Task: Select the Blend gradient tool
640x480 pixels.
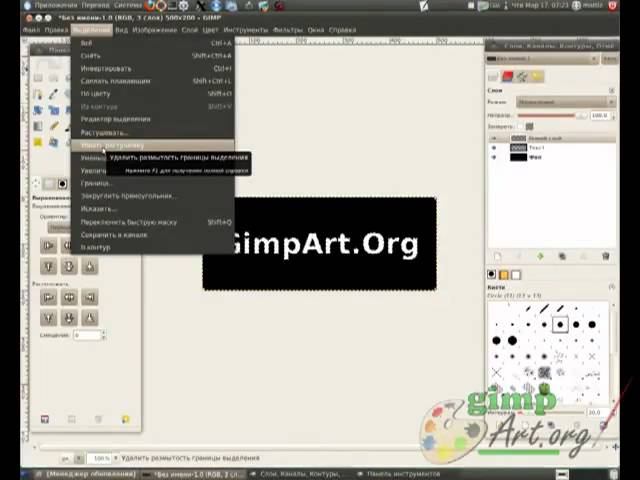Action: pos(38,126)
